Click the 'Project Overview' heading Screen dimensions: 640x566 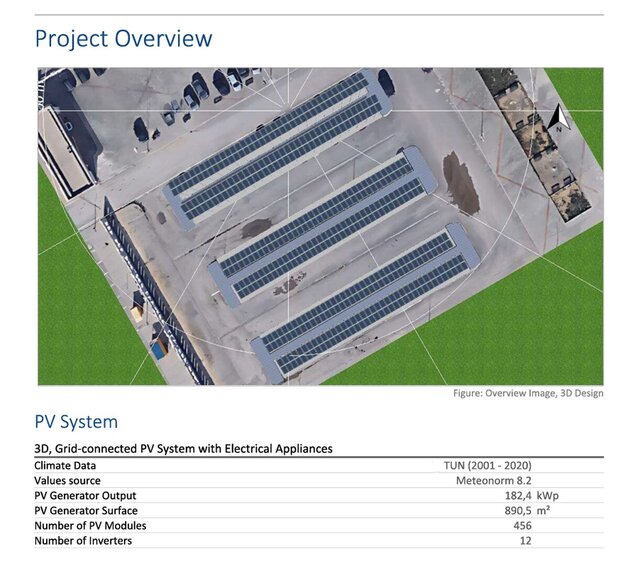coord(124,39)
